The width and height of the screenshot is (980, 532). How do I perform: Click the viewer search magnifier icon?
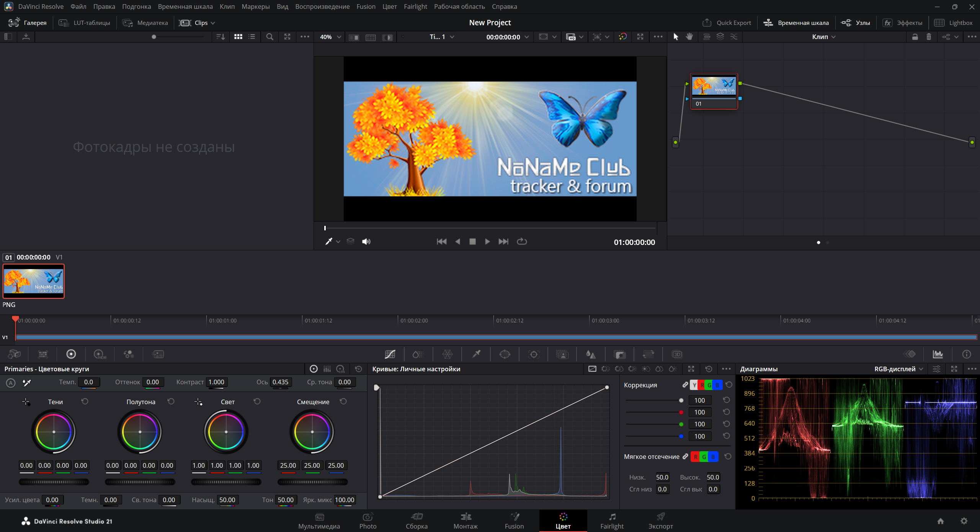click(x=269, y=37)
